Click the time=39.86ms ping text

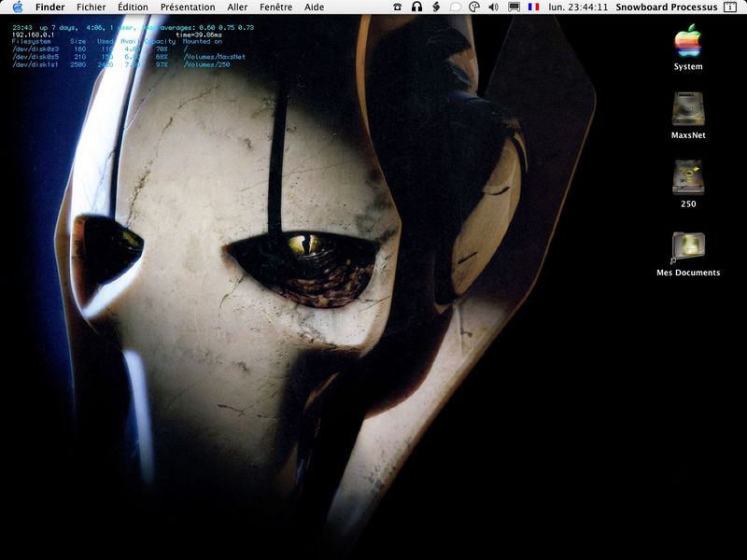click(199, 35)
